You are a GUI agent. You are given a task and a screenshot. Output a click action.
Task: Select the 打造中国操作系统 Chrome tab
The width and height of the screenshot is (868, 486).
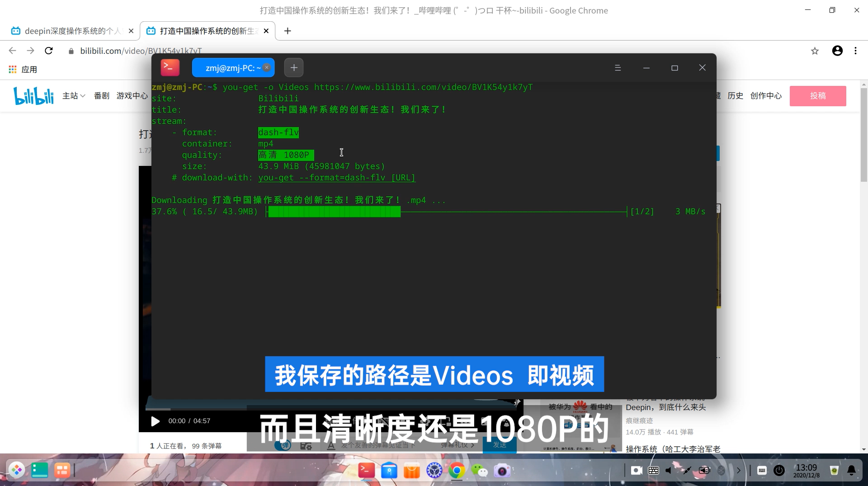click(x=208, y=31)
